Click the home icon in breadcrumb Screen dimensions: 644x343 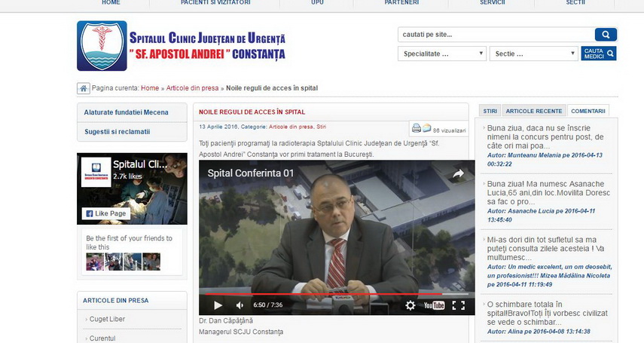[84, 88]
